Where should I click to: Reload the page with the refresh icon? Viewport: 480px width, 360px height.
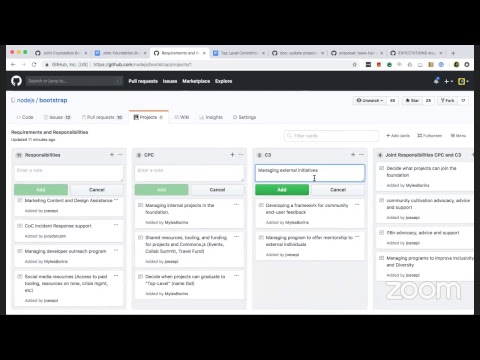[34, 64]
